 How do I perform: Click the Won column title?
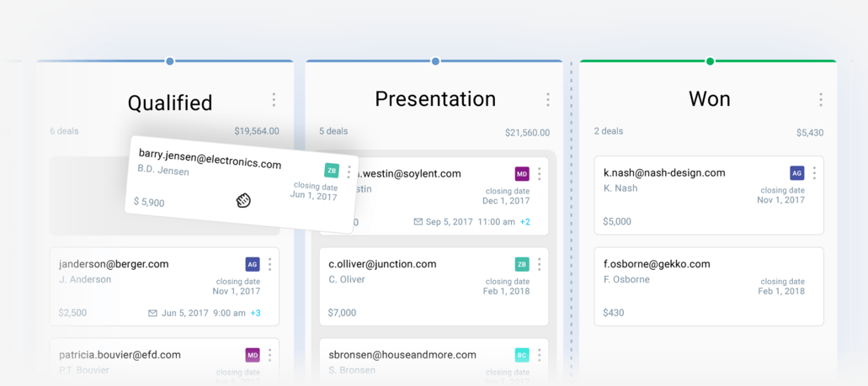click(x=710, y=99)
